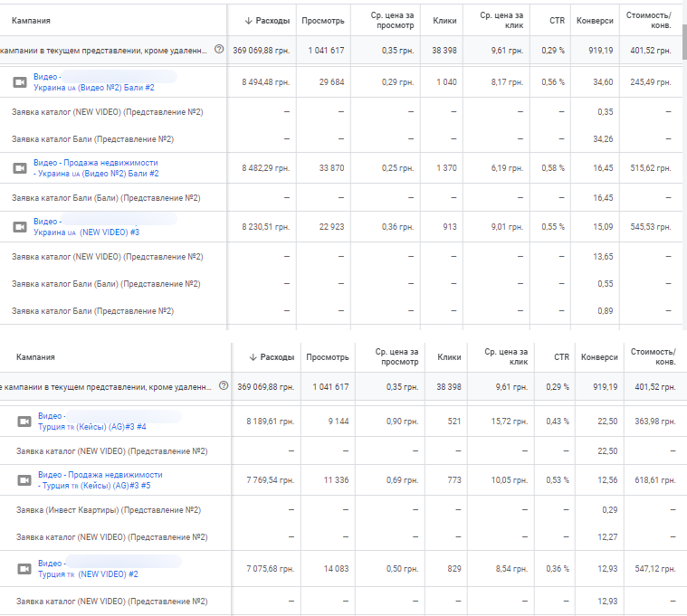Click the video camera icon in 8 230,51 грн. row
The width and height of the screenshot is (687, 616).
tap(20, 227)
